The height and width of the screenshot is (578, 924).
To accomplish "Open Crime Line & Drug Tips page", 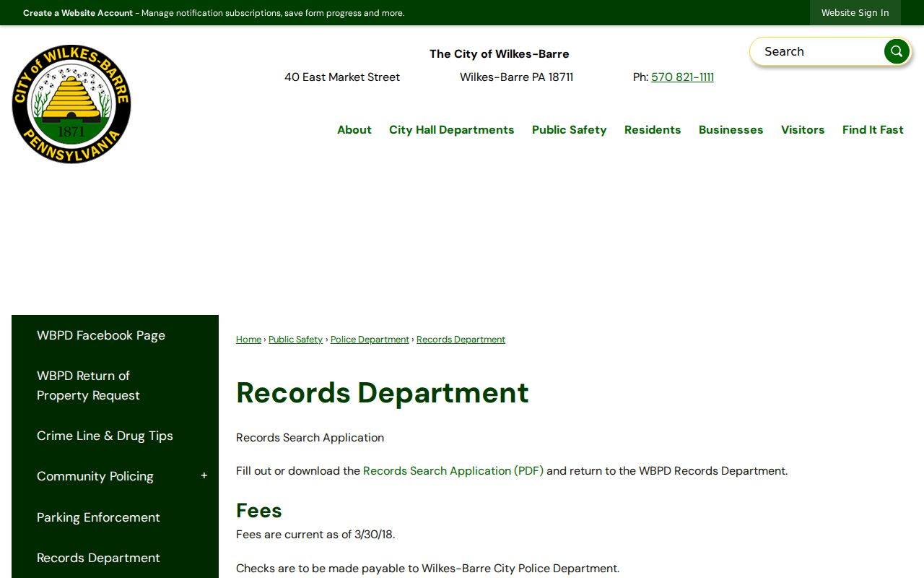I will [x=105, y=436].
